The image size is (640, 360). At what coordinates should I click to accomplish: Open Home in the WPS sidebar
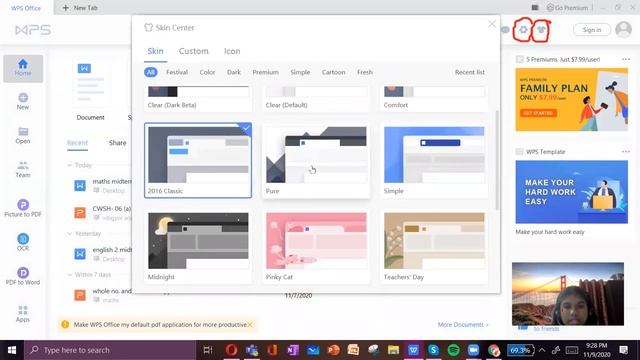coord(23,68)
